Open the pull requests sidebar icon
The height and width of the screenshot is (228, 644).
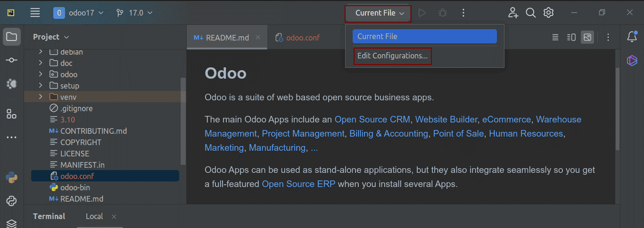[12, 84]
